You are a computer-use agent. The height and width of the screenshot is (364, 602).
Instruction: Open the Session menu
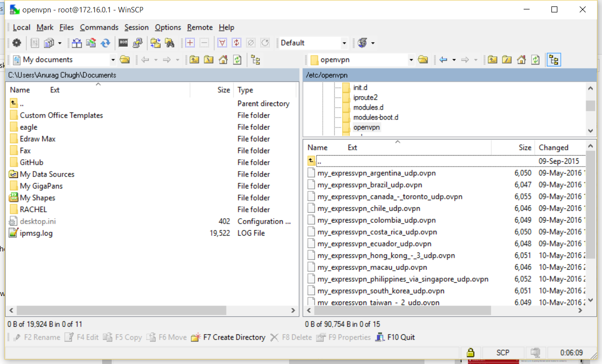click(x=136, y=27)
